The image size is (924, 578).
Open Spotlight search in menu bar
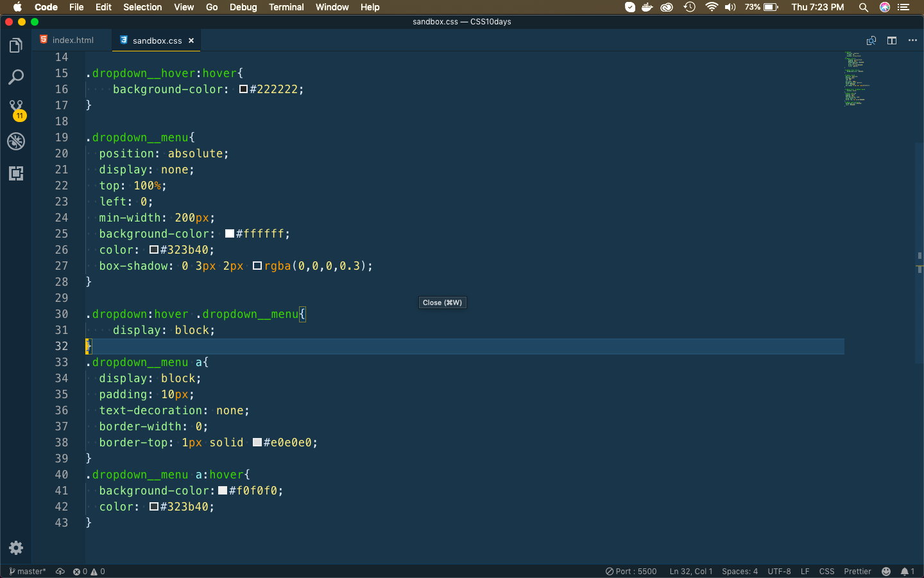pos(864,7)
